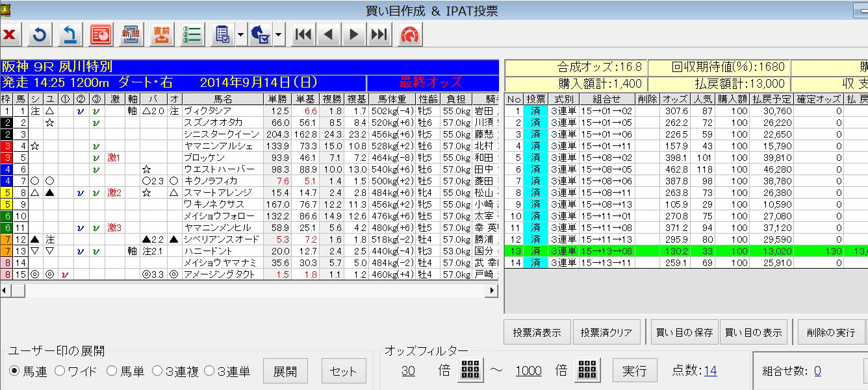The height and width of the screenshot is (390, 868).
Task: Go to the next race
Action: coord(353,34)
